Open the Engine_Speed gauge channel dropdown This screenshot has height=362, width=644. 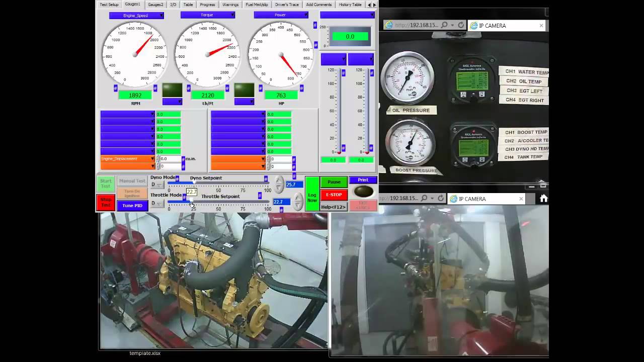point(136,16)
